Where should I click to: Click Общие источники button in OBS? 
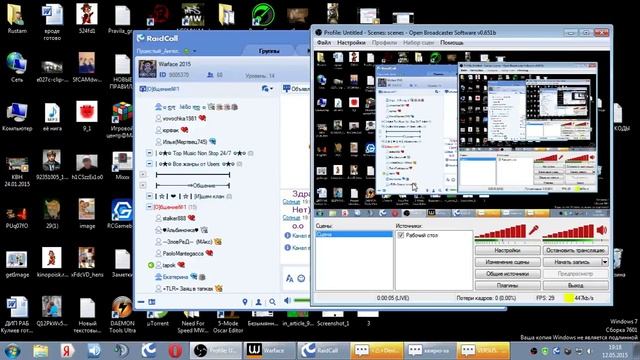507,274
